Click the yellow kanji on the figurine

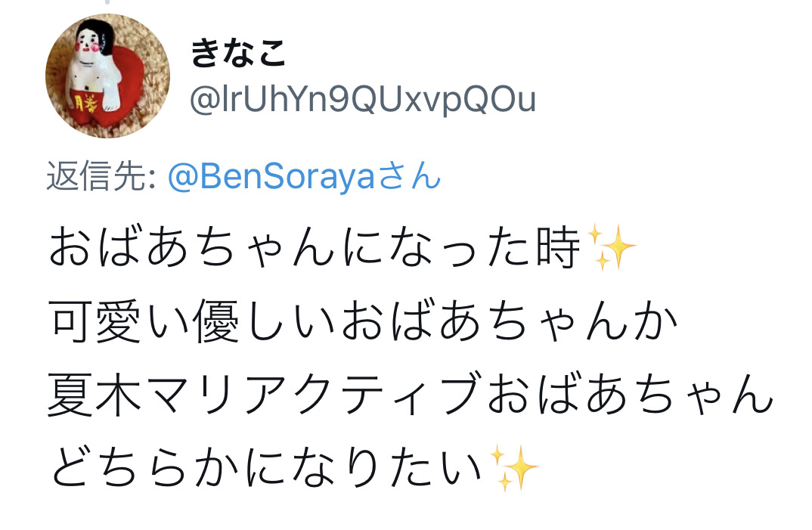pos(86,104)
